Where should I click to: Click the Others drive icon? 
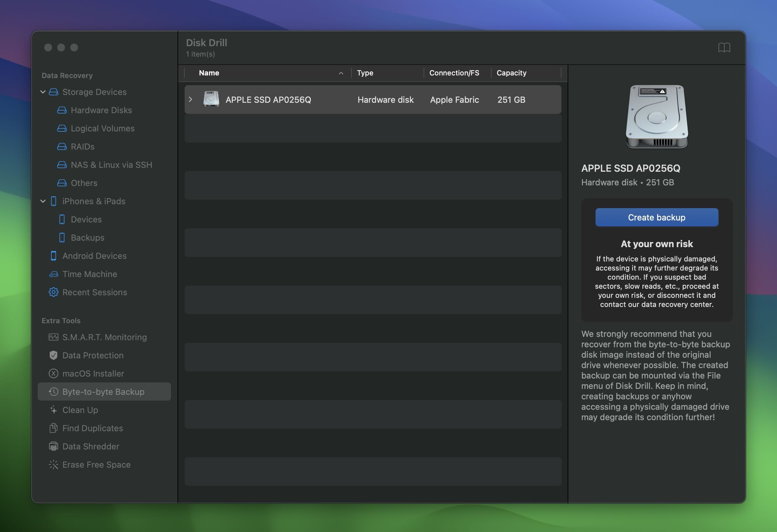tap(62, 183)
